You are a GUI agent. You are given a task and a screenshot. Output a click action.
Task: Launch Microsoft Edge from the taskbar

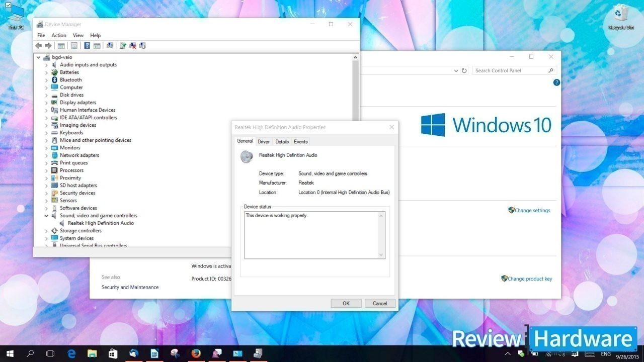[71, 354]
